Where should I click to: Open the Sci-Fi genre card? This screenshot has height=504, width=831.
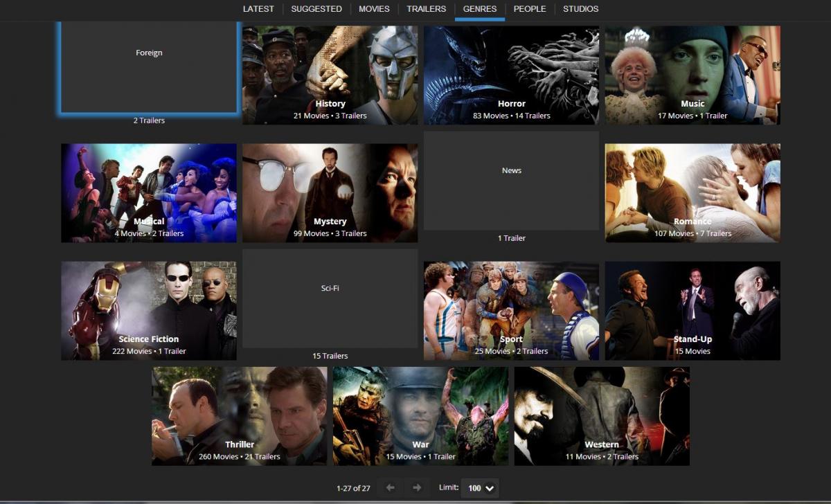tap(330, 298)
